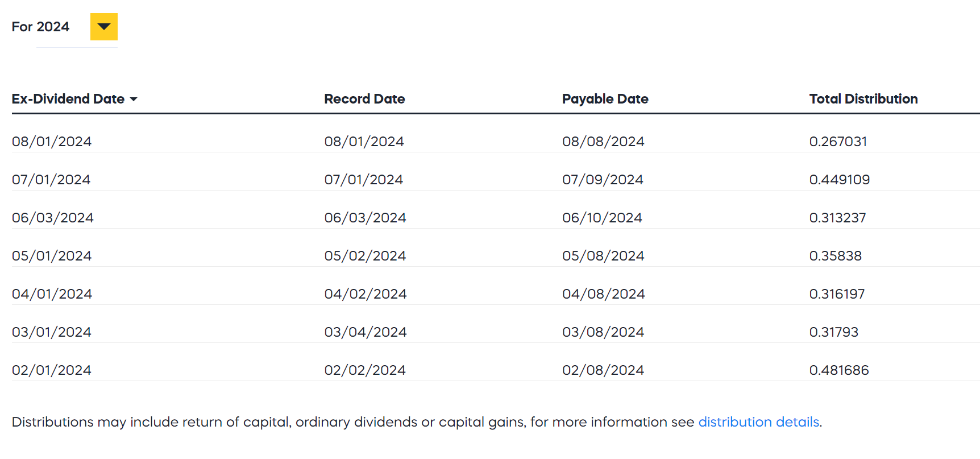
Task: Click the payable date 07/09/2024
Action: coord(603,180)
